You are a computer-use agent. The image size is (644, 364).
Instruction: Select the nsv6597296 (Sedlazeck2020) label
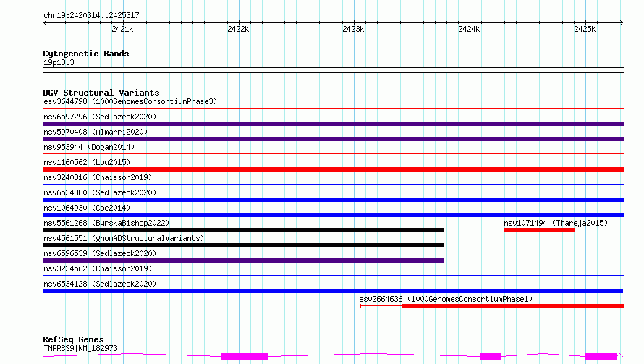pos(100,117)
